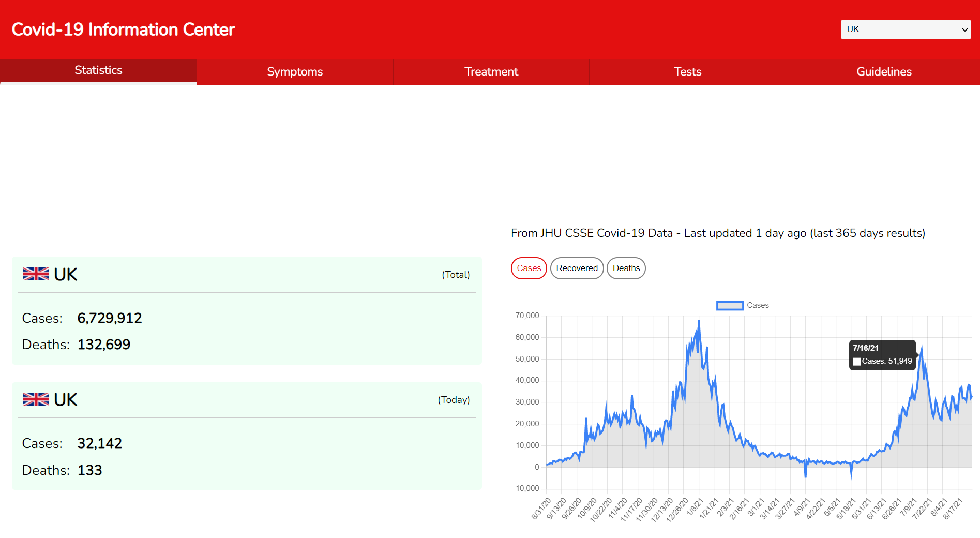The image size is (980, 538).
Task: Click the UK heading in Total card
Action: pyautogui.click(x=66, y=274)
